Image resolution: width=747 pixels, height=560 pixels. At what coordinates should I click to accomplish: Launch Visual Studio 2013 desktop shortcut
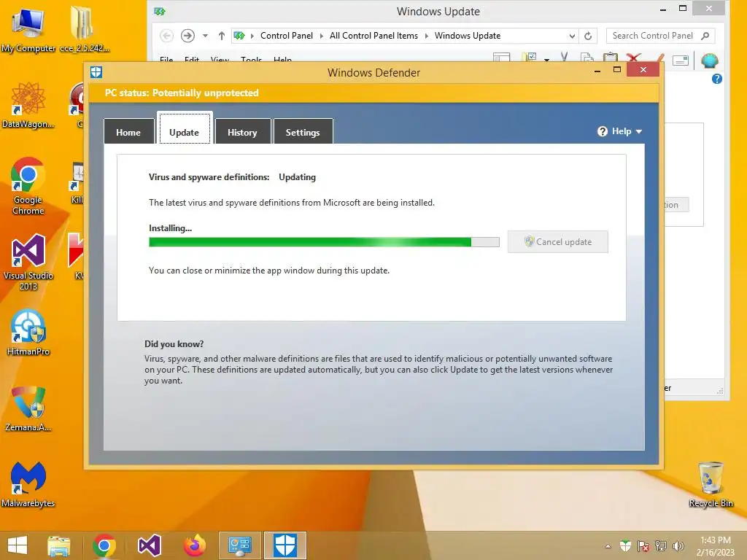(28, 262)
